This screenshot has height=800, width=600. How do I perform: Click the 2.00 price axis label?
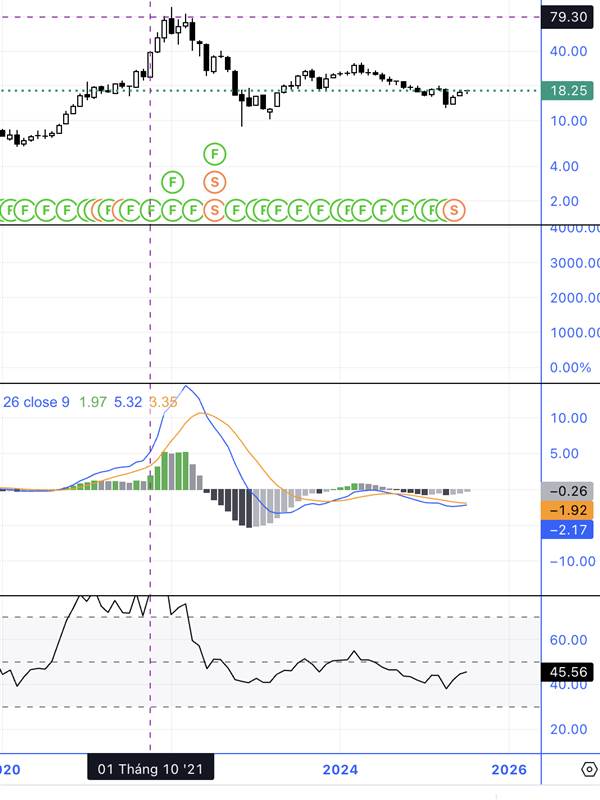[x=564, y=201]
